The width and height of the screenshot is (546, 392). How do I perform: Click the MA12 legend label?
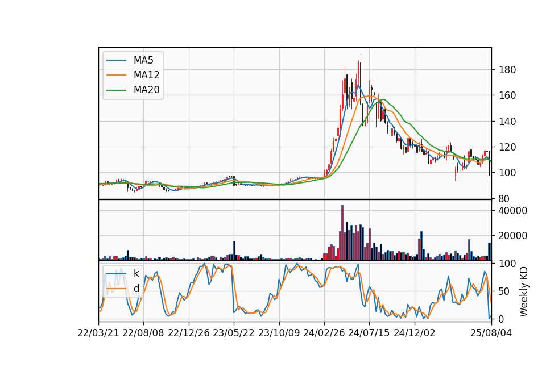pos(146,75)
